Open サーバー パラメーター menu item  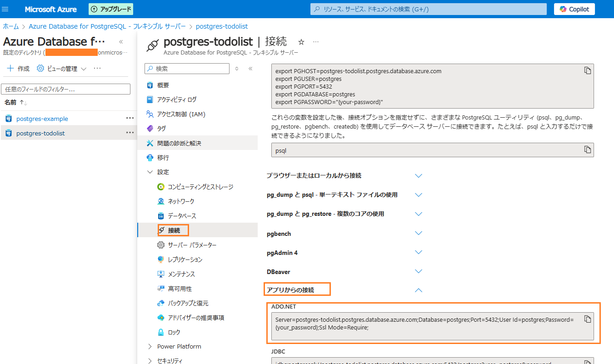click(x=192, y=245)
